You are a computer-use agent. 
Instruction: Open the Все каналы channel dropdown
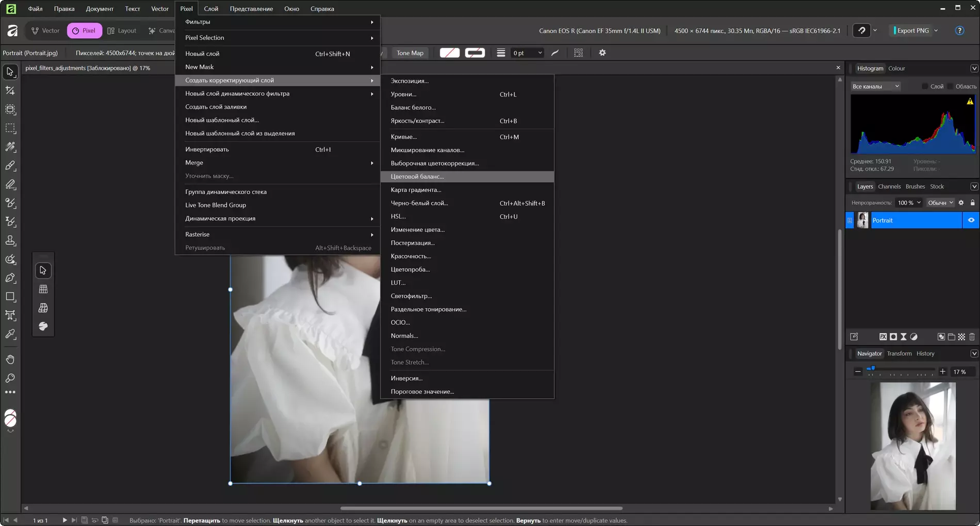(875, 87)
